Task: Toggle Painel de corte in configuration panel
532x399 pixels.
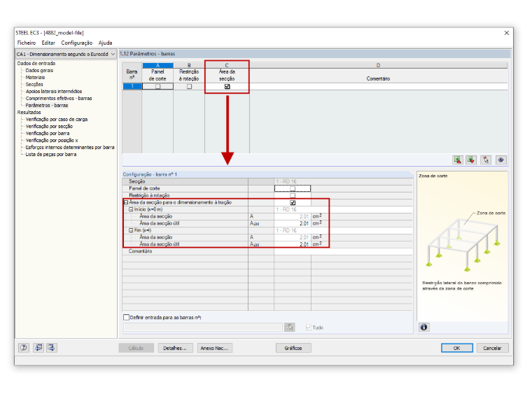Action: click(x=293, y=188)
